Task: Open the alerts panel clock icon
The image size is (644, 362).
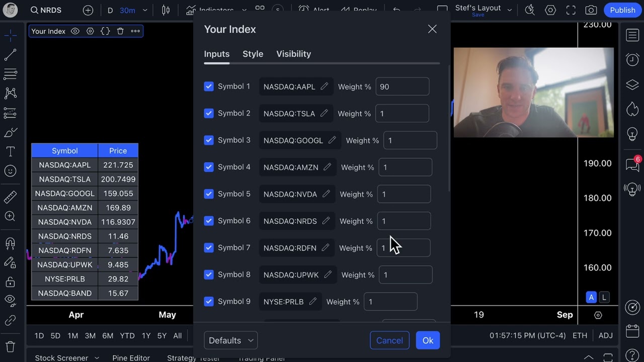Action: click(632, 59)
